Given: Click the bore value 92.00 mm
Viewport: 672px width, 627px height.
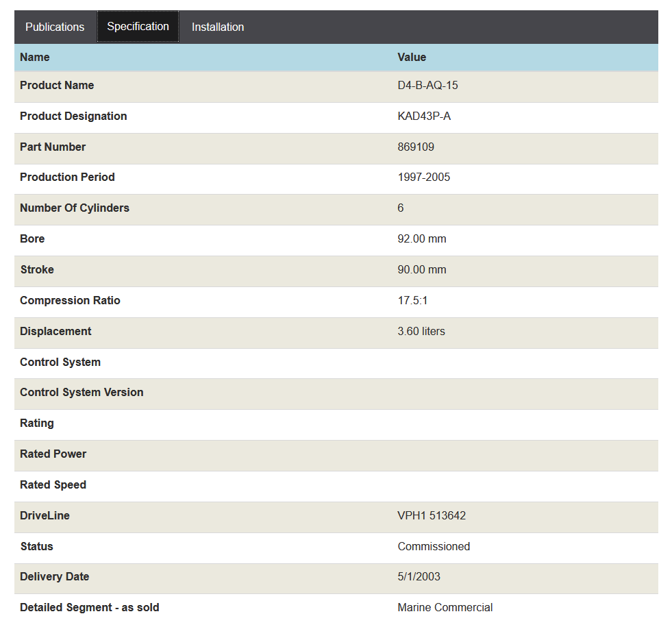Looking at the screenshot, I should 422,239.
